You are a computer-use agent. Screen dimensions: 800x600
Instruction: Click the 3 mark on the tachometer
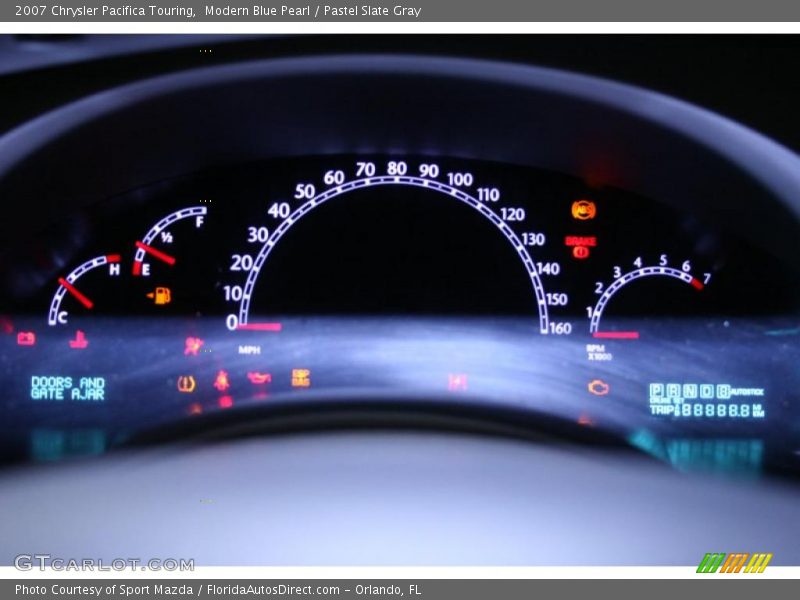617,272
